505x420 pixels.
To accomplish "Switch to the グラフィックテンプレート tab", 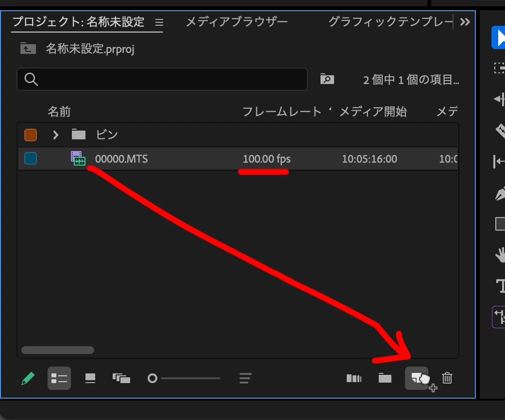I will [x=390, y=21].
